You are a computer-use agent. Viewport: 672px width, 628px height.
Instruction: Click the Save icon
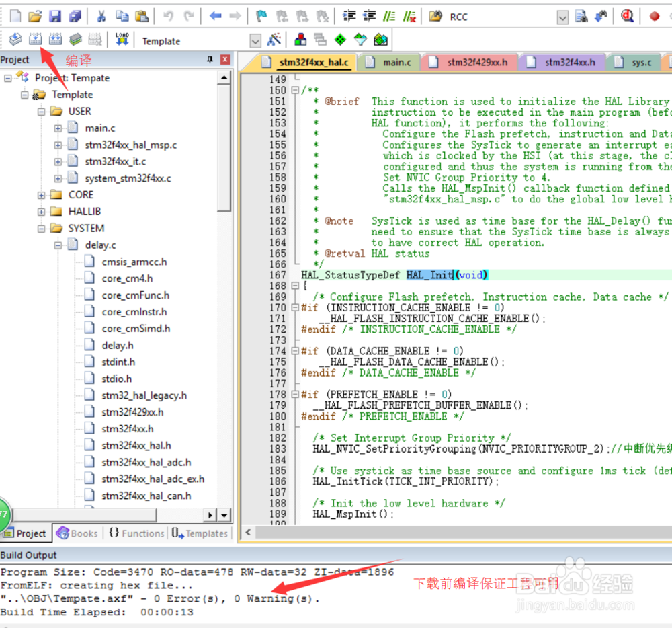[55, 16]
